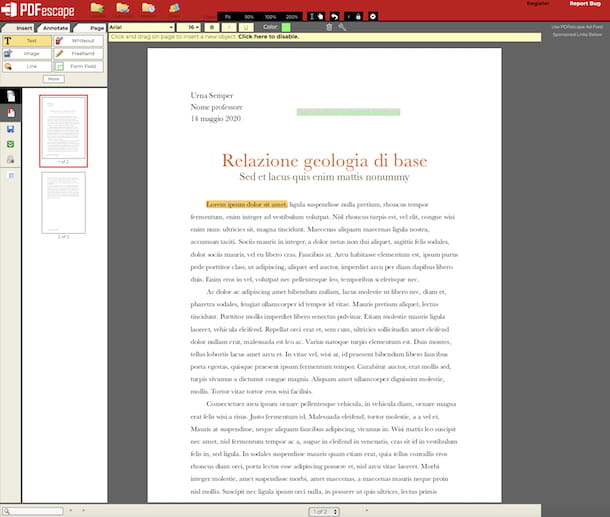Image resolution: width=610 pixels, height=517 pixels.
Task: Switch to the Page tab
Action: [96, 28]
